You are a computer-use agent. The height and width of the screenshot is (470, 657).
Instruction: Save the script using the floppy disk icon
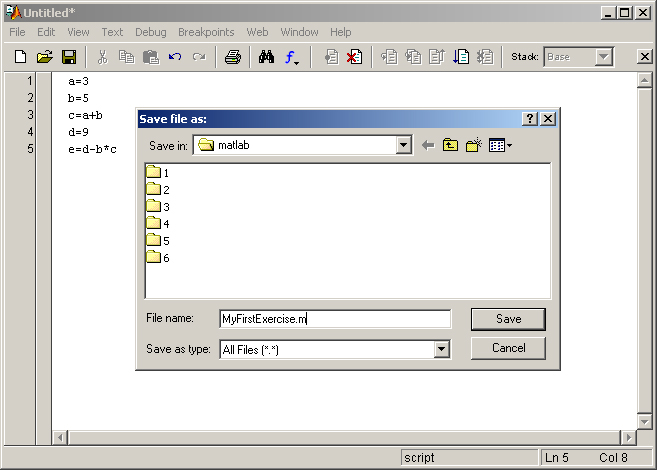click(x=69, y=57)
